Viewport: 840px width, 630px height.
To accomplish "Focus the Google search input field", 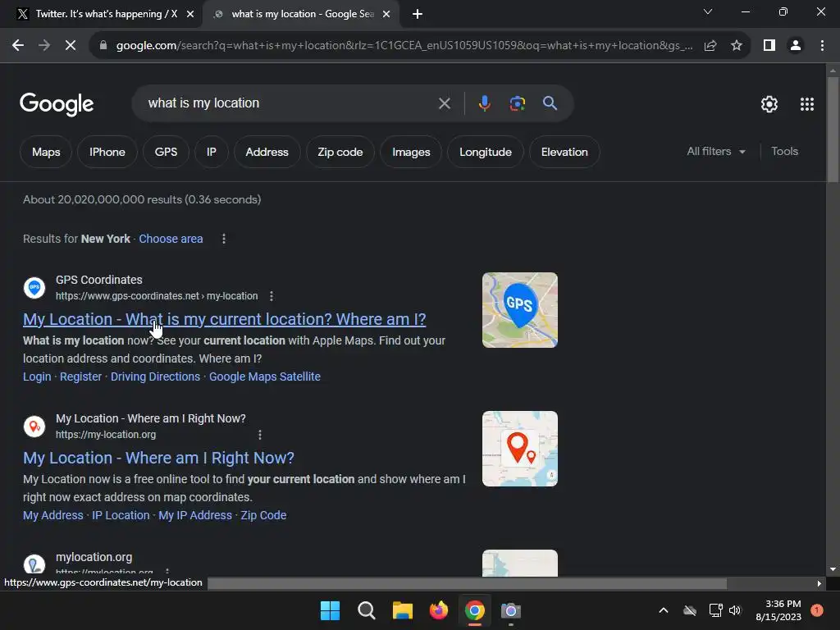I will click(x=290, y=103).
